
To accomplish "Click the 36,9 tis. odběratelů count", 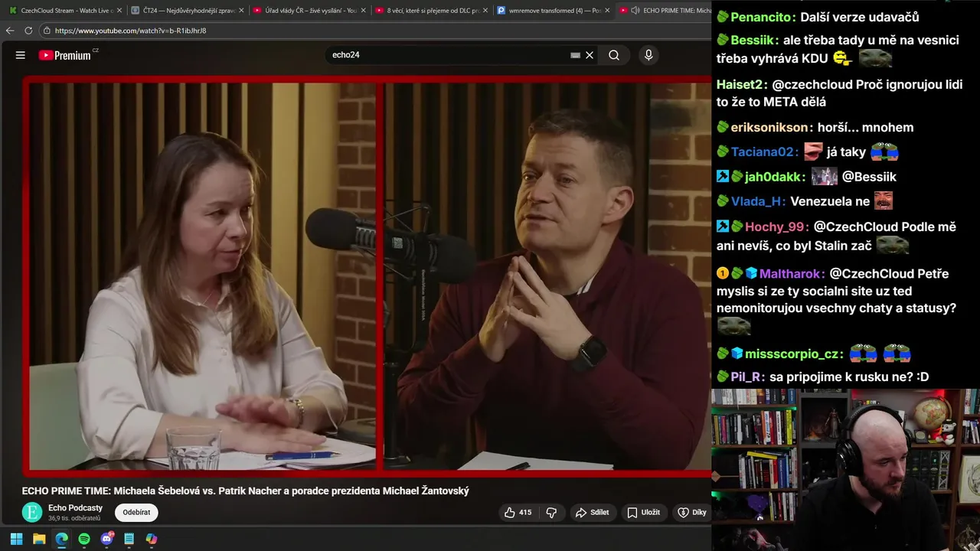I will pos(74,518).
